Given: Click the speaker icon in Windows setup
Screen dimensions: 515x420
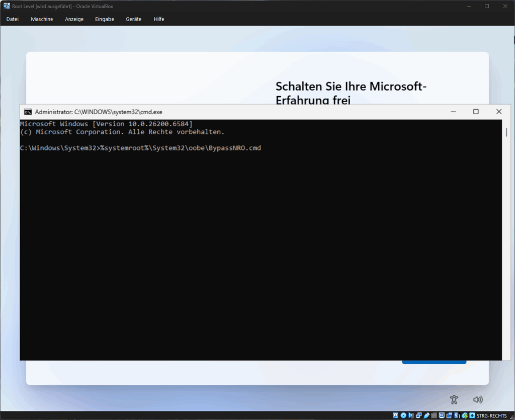Looking at the screenshot, I should [478, 399].
